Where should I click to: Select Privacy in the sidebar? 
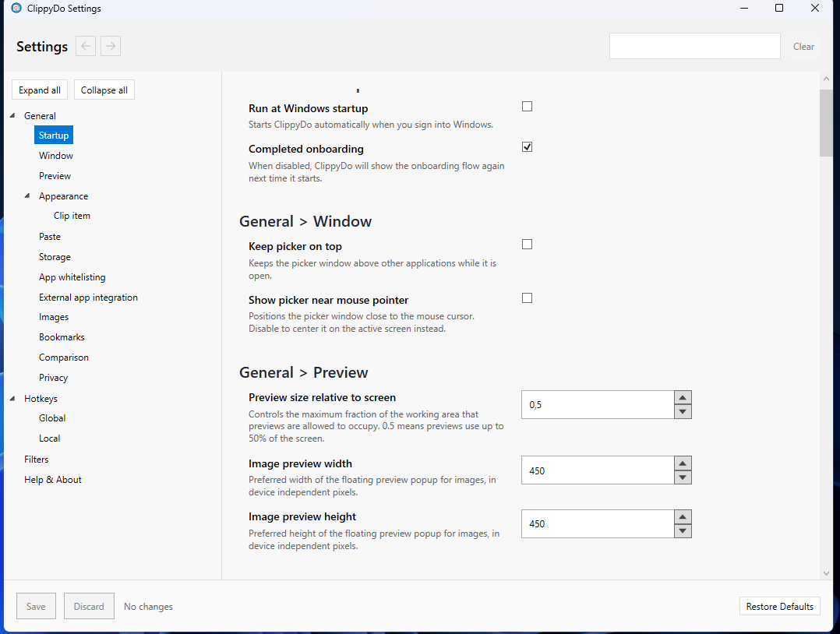(53, 377)
